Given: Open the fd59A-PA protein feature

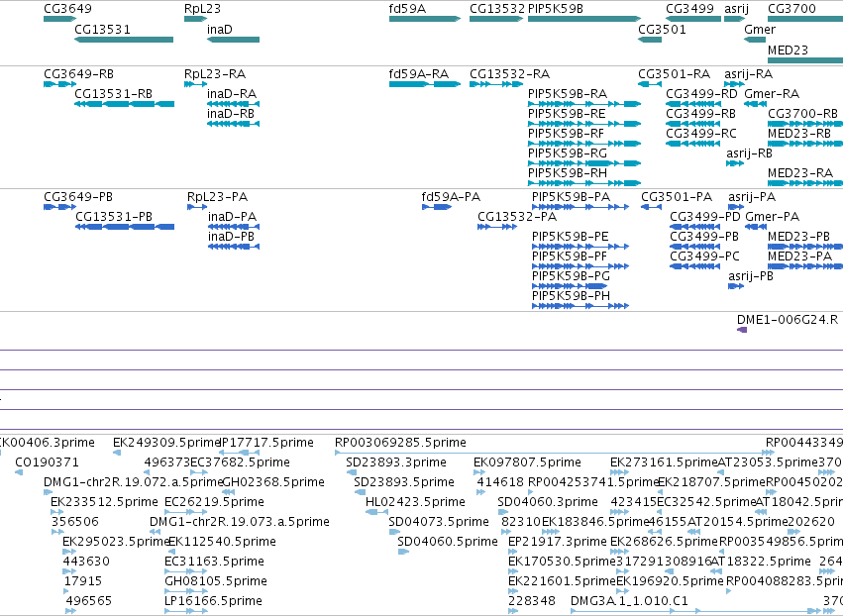Looking at the screenshot, I should [437, 207].
